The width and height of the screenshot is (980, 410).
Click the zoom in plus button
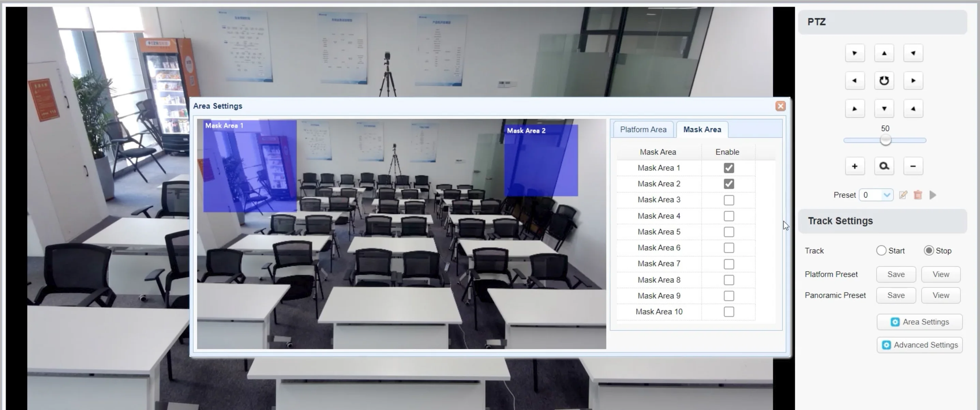coord(855,166)
